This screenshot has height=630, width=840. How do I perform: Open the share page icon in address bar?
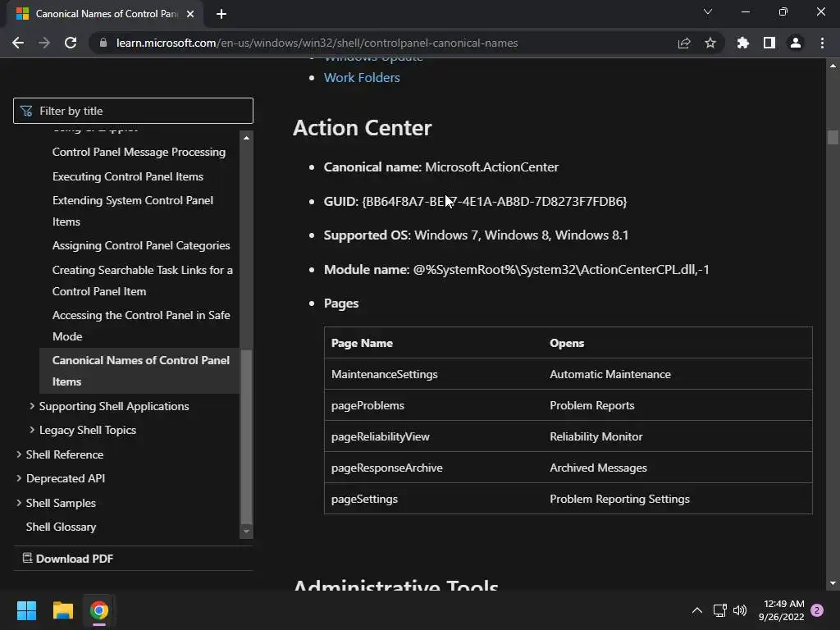[x=684, y=43]
